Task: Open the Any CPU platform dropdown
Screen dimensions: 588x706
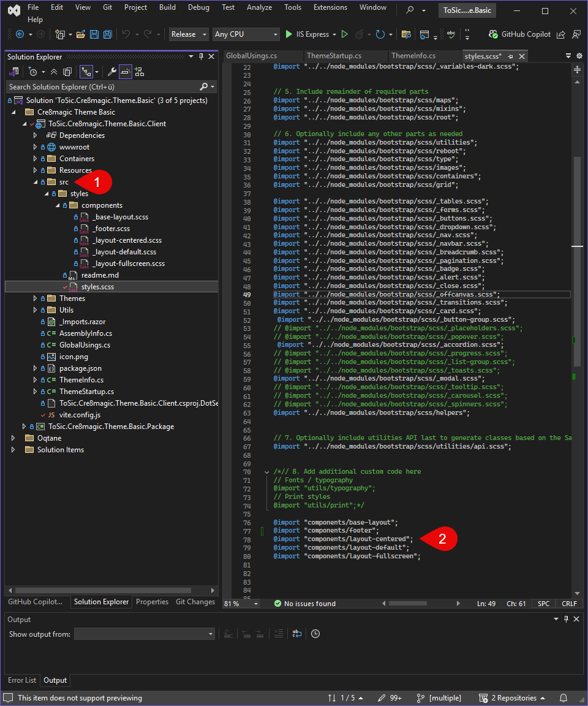Action: 246,34
